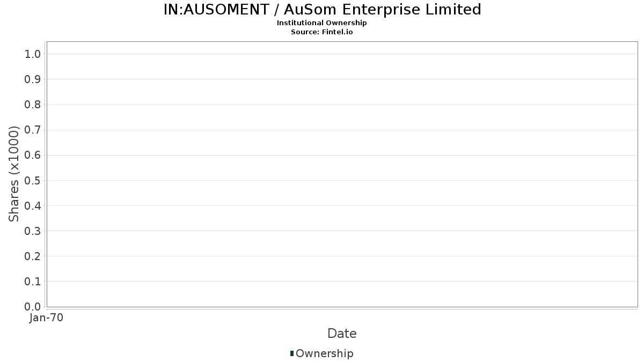Click the Shares (x1000) axis title

[14, 174]
